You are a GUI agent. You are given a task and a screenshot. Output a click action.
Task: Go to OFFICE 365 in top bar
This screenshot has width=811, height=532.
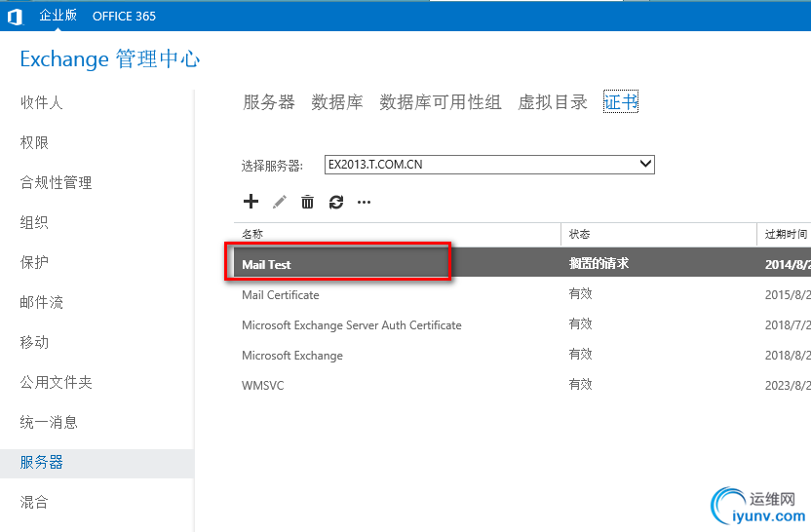(124, 16)
